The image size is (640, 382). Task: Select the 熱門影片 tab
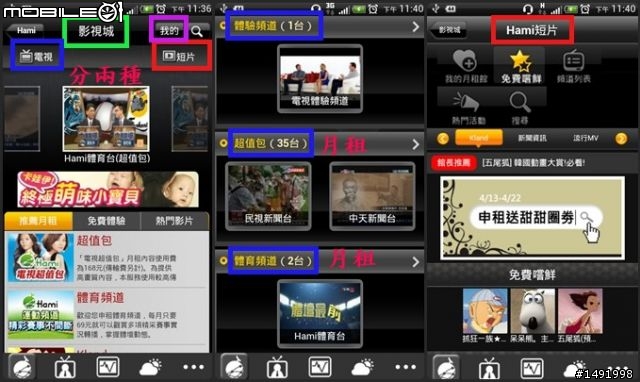click(x=174, y=221)
